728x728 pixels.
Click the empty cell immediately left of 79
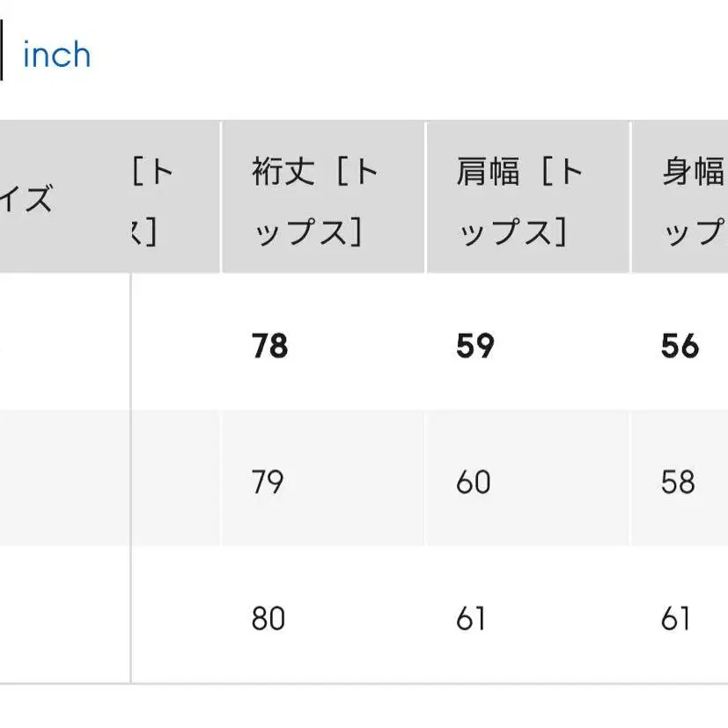point(176,482)
